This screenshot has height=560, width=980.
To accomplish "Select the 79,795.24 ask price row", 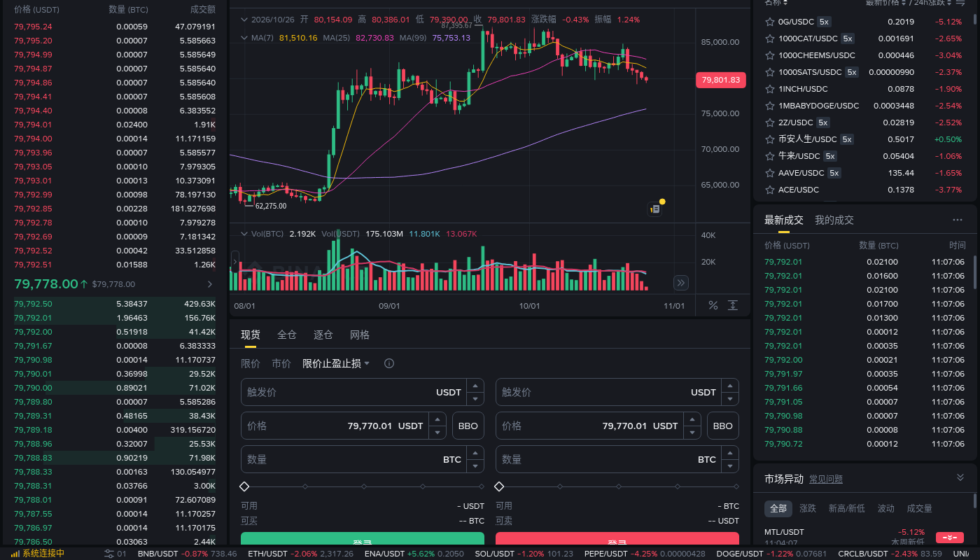I will [x=115, y=27].
